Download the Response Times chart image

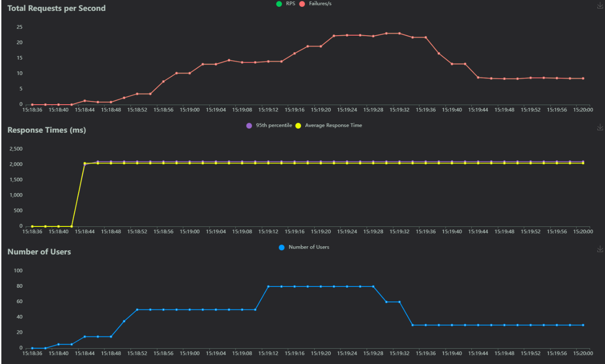pyautogui.click(x=600, y=127)
